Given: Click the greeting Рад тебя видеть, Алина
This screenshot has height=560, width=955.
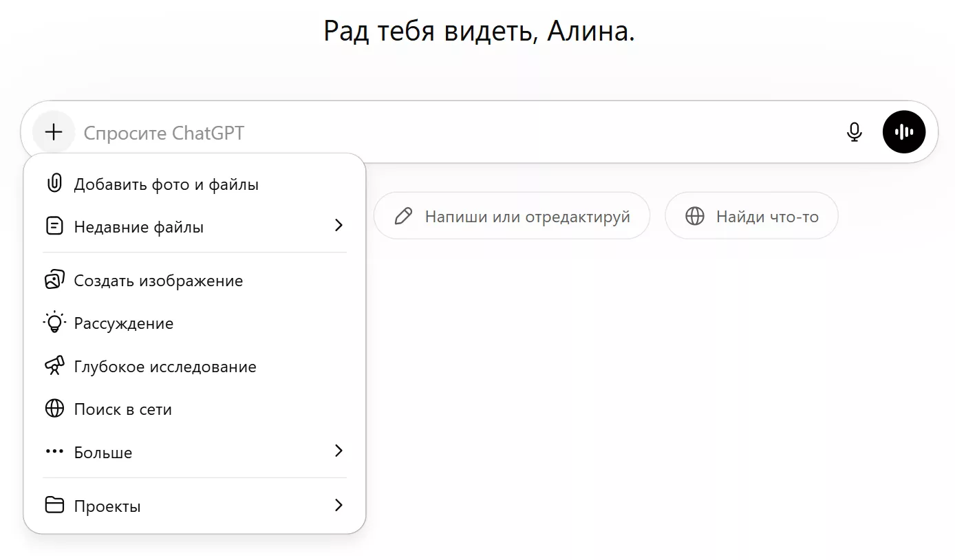Looking at the screenshot, I should tap(479, 31).
